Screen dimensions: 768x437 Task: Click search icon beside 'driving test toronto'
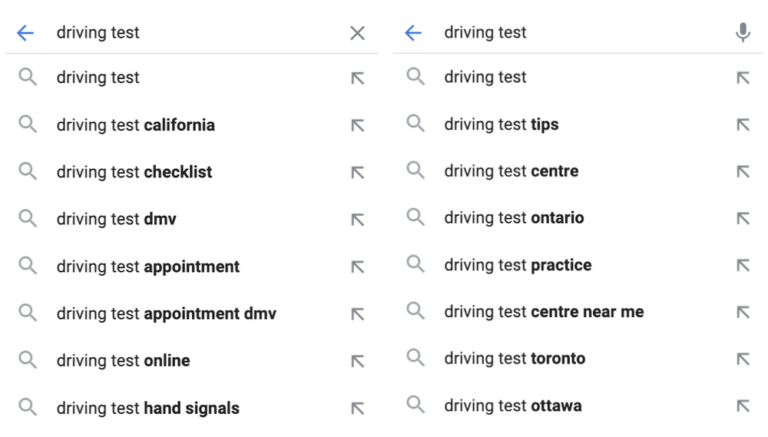pyautogui.click(x=415, y=358)
